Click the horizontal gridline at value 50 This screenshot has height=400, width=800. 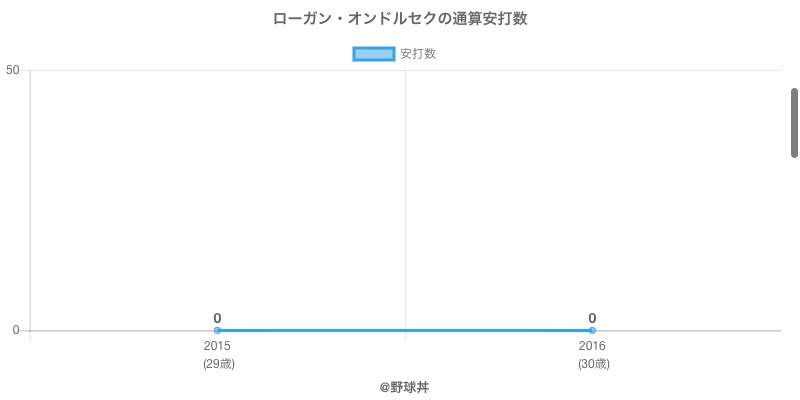click(x=300, y=70)
